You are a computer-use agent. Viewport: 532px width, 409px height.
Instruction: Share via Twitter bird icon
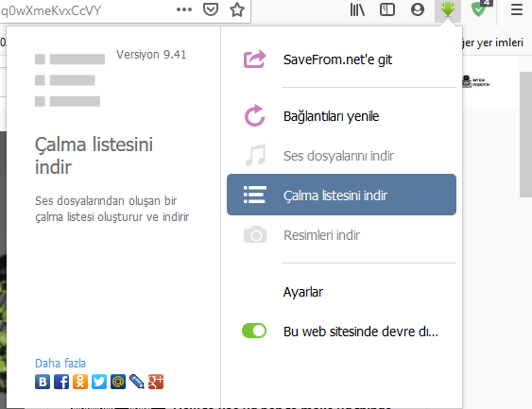[x=99, y=382]
